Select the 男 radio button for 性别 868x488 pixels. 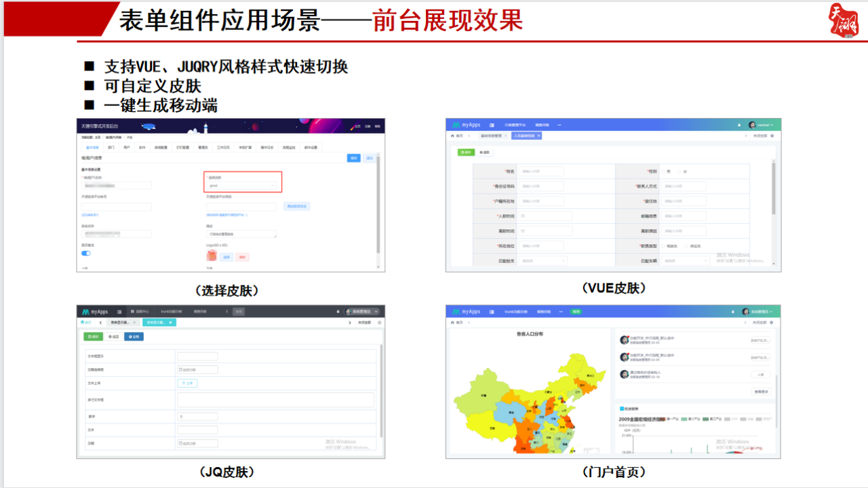662,171
